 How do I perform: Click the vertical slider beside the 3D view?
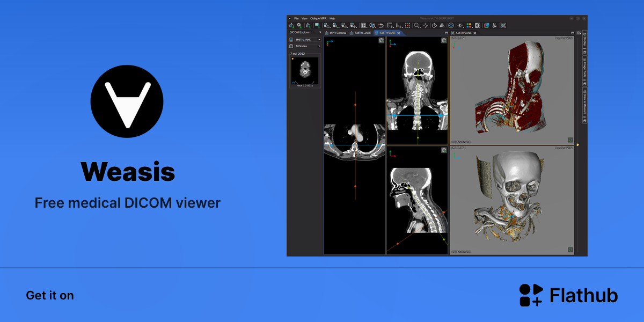point(578,144)
